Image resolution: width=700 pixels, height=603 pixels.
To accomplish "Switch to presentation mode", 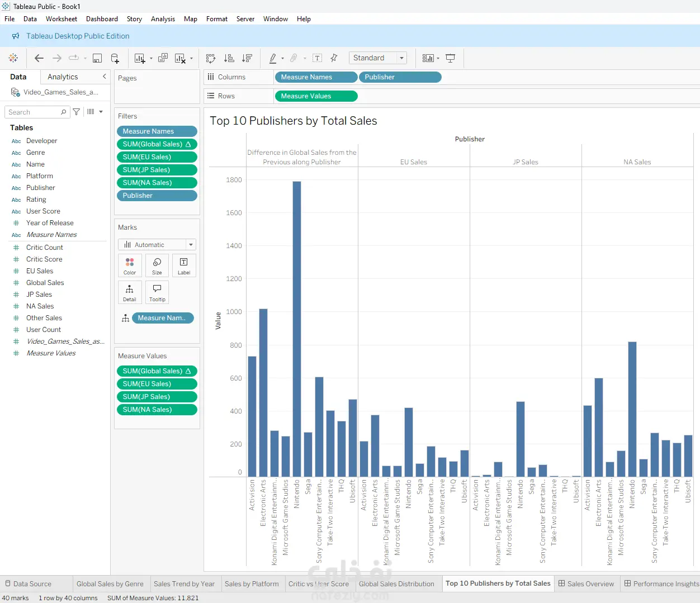I will point(451,58).
